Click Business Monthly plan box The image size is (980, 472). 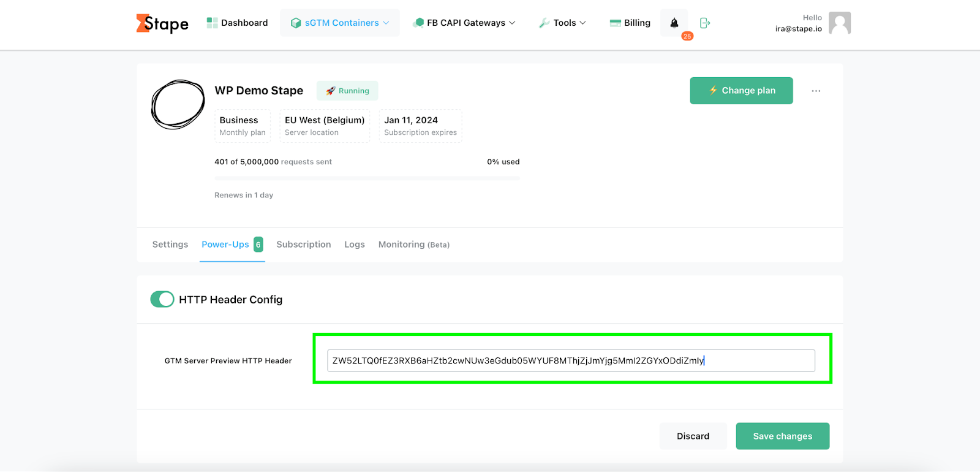point(243,126)
